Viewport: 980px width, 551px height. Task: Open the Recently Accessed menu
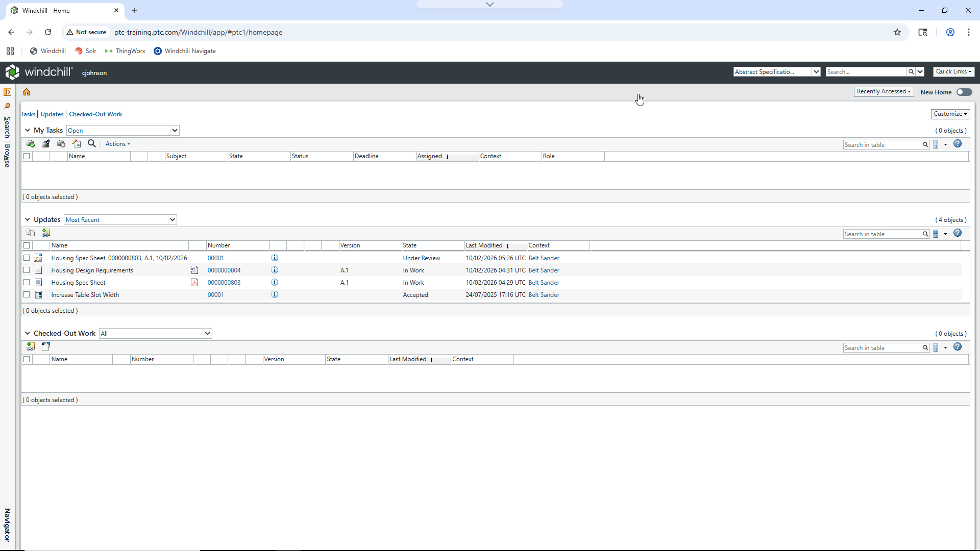click(884, 92)
